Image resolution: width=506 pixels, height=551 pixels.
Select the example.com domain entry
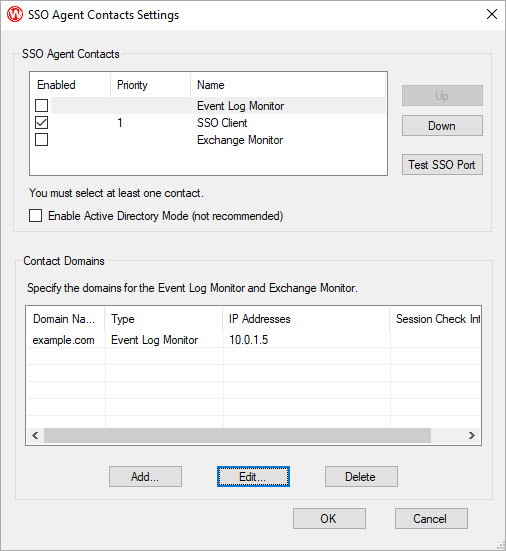[x=64, y=340]
